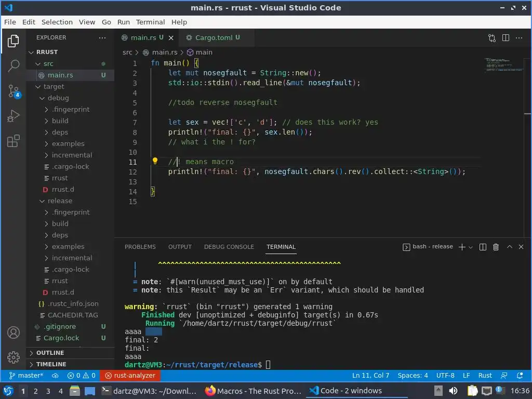Change indentation via Spaces: 4
The image size is (532, 399).
click(x=413, y=375)
